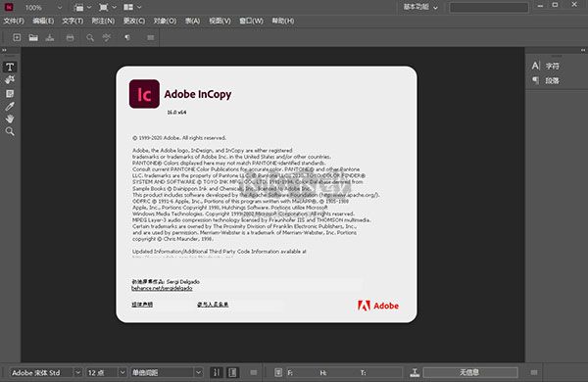Image resolution: width=588 pixels, height=382 pixels.
Task: Open the 编辑(E) menu
Action: coord(43,21)
